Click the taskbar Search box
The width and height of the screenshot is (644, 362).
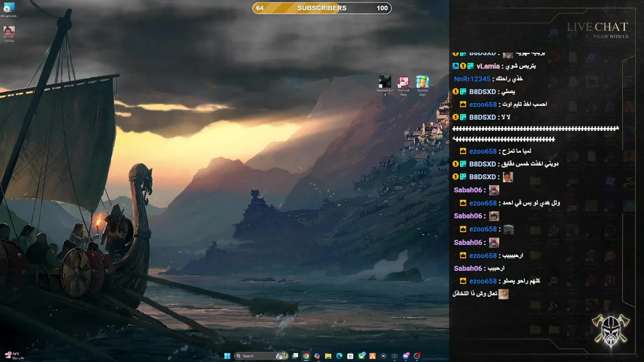261,356
